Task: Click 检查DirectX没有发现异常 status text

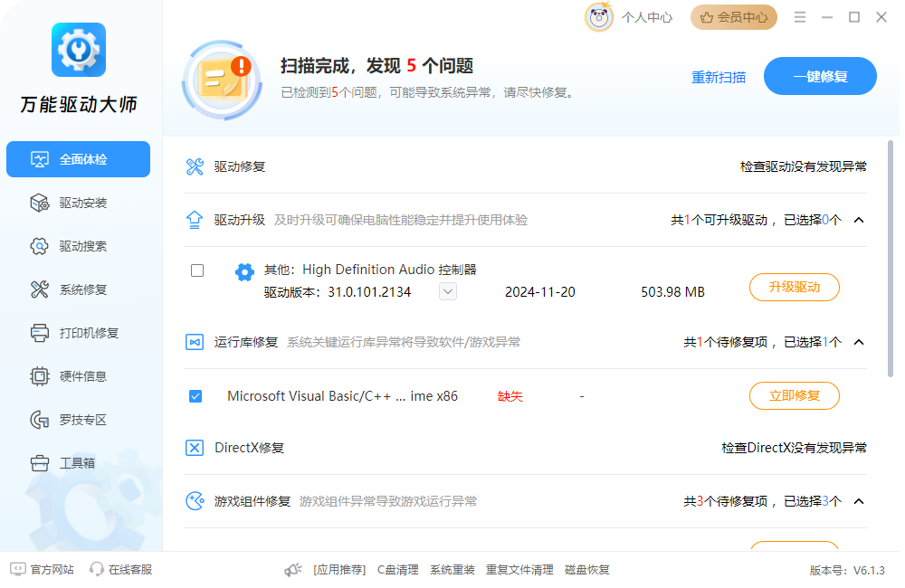Action: [795, 449]
